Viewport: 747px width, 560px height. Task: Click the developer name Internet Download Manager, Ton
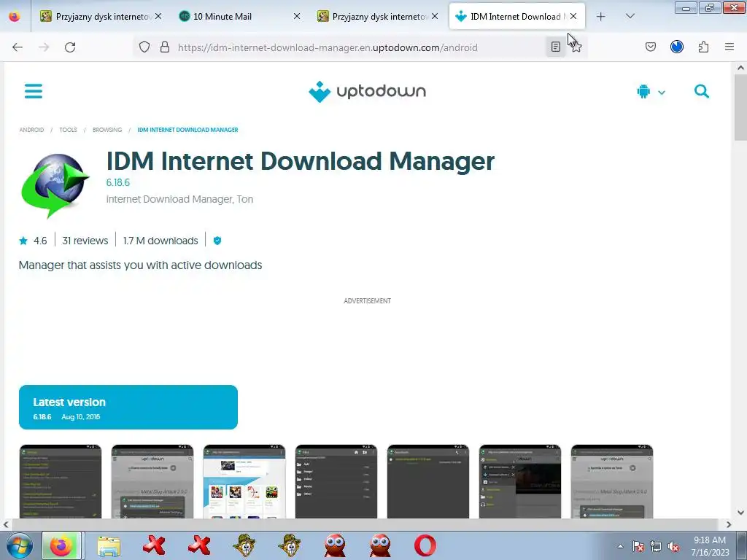point(179,199)
